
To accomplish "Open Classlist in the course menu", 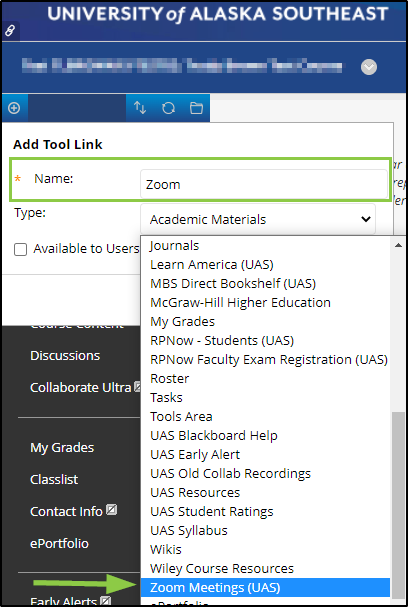I will [54, 479].
